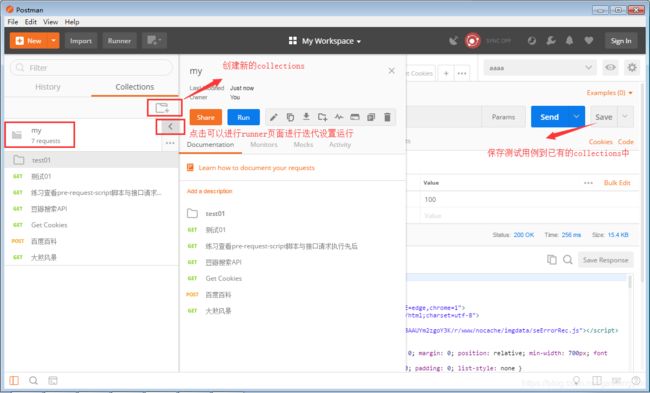Click the export download collection icon

[x=306, y=117]
